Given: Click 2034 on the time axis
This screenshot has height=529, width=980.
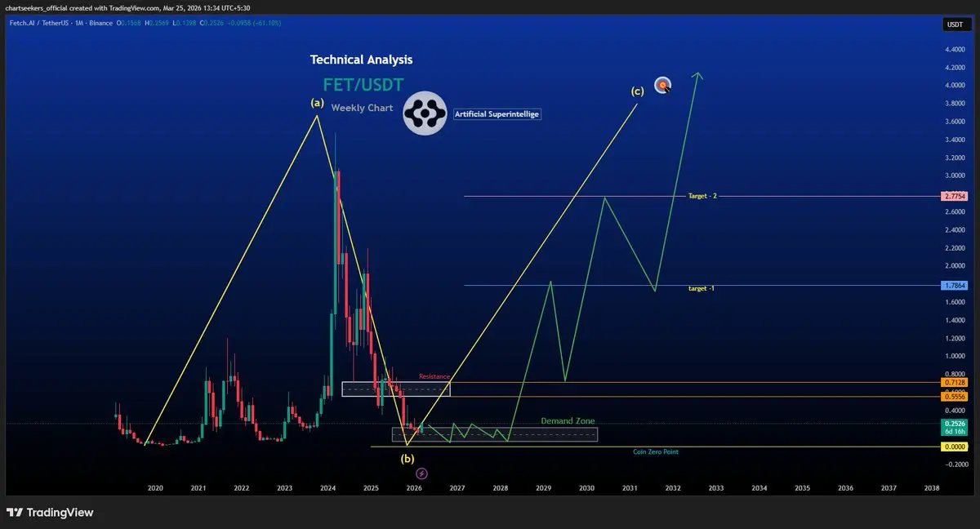Looking at the screenshot, I should click(x=759, y=487).
